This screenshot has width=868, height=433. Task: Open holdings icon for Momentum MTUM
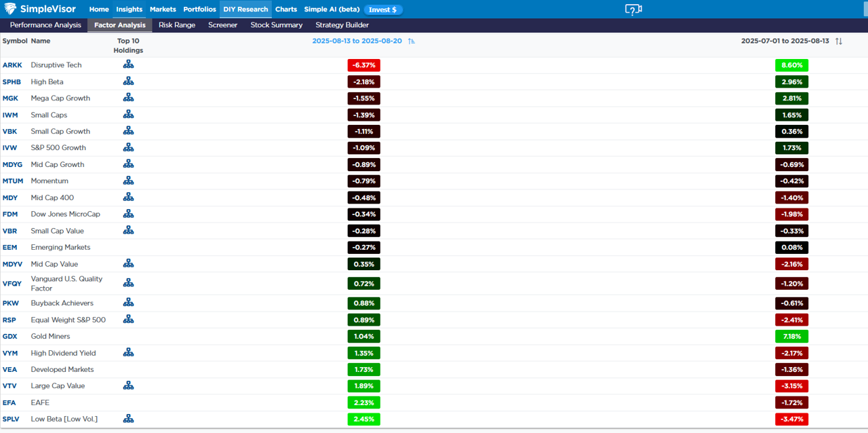(128, 181)
